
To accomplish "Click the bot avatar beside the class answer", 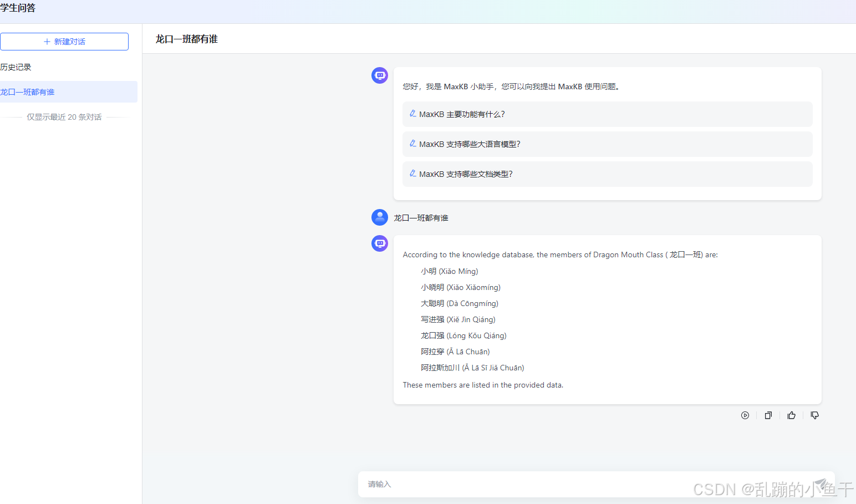I will point(380,243).
